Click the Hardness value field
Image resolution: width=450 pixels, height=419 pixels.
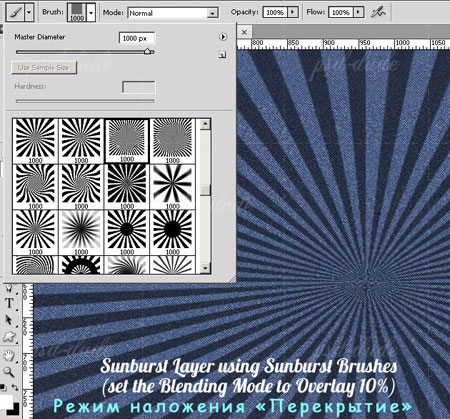tap(139, 87)
